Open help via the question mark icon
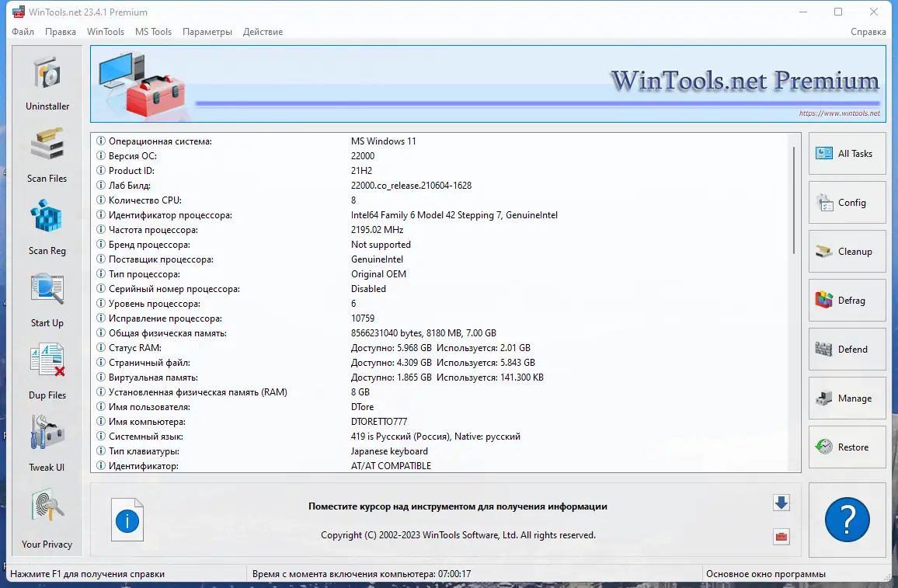 (x=847, y=520)
